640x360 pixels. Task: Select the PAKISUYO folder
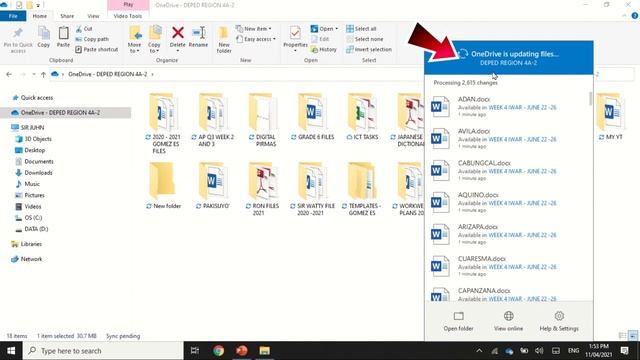pos(213,186)
